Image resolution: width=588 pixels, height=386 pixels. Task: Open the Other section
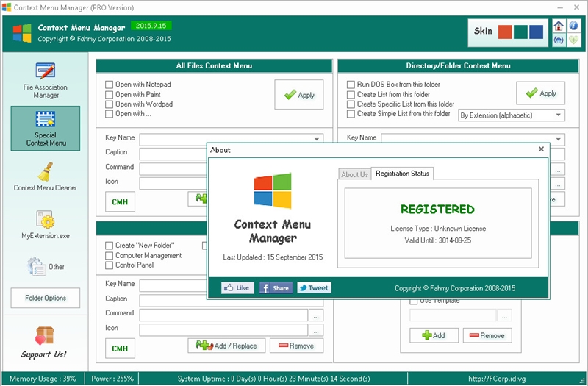click(x=46, y=266)
